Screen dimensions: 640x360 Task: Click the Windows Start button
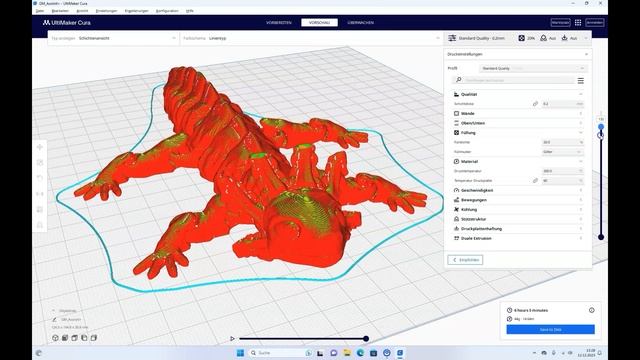point(240,353)
